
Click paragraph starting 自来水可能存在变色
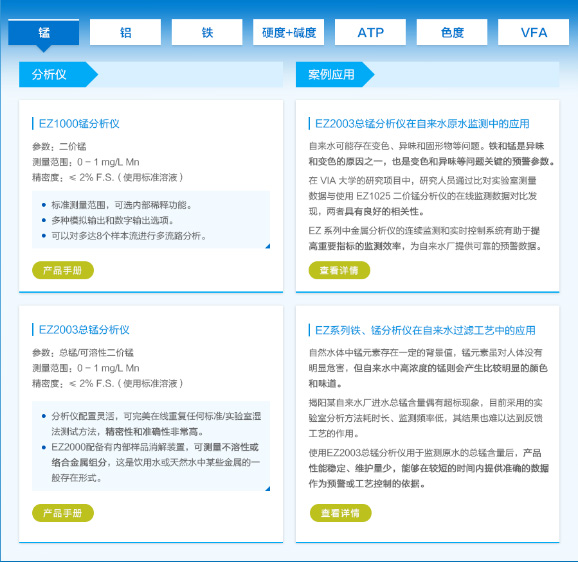(x=432, y=154)
